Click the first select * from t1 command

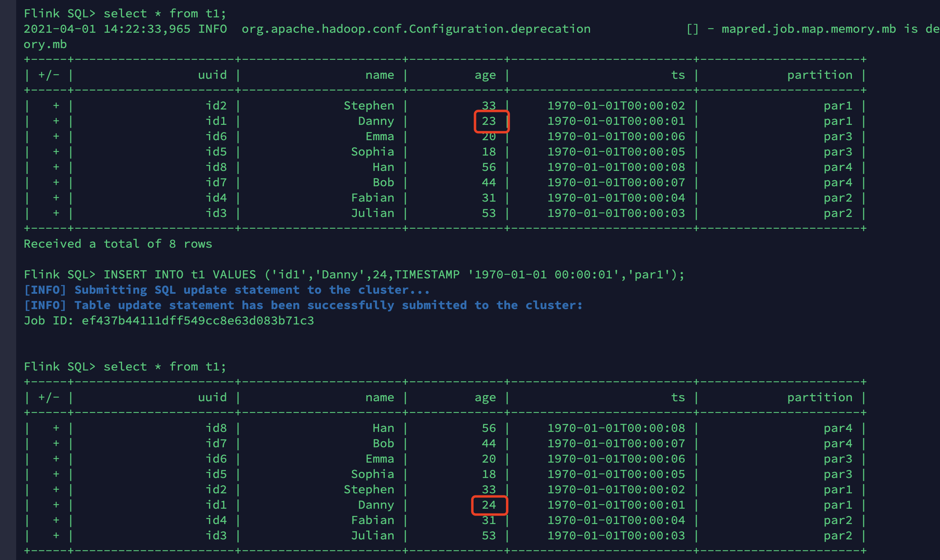(164, 14)
